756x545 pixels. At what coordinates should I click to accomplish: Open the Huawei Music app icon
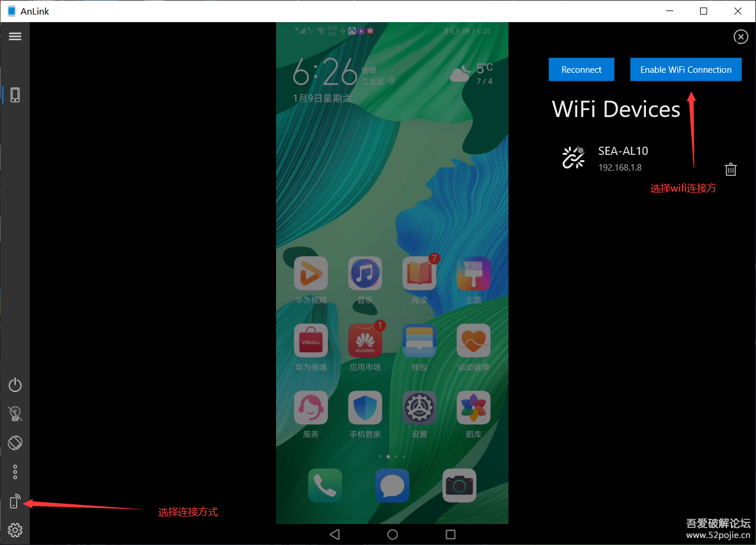click(365, 274)
